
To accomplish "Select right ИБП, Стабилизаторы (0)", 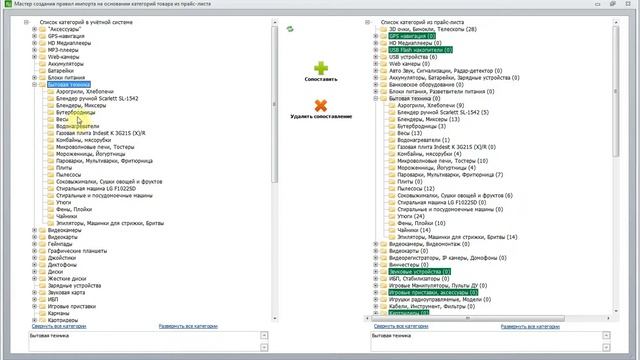I will pos(419,279).
